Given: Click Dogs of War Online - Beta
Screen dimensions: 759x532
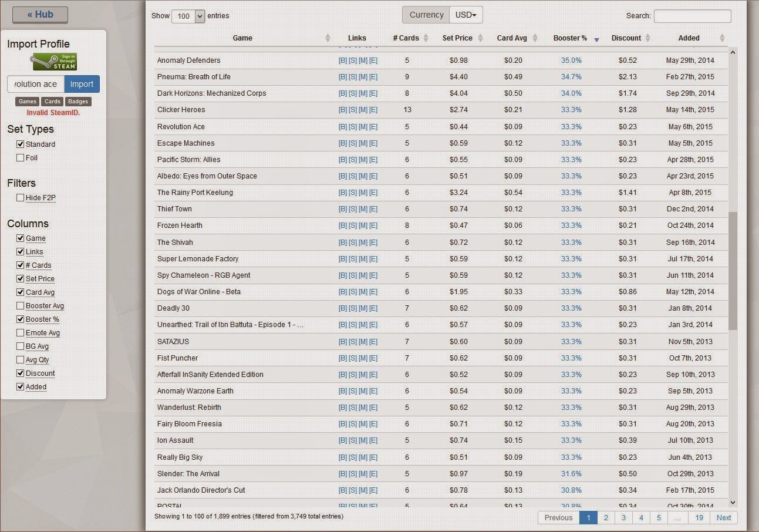Looking at the screenshot, I should pos(199,292).
